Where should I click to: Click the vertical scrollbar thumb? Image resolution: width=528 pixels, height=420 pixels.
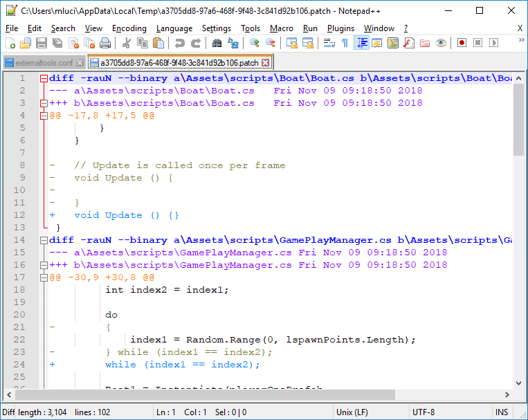[518, 120]
